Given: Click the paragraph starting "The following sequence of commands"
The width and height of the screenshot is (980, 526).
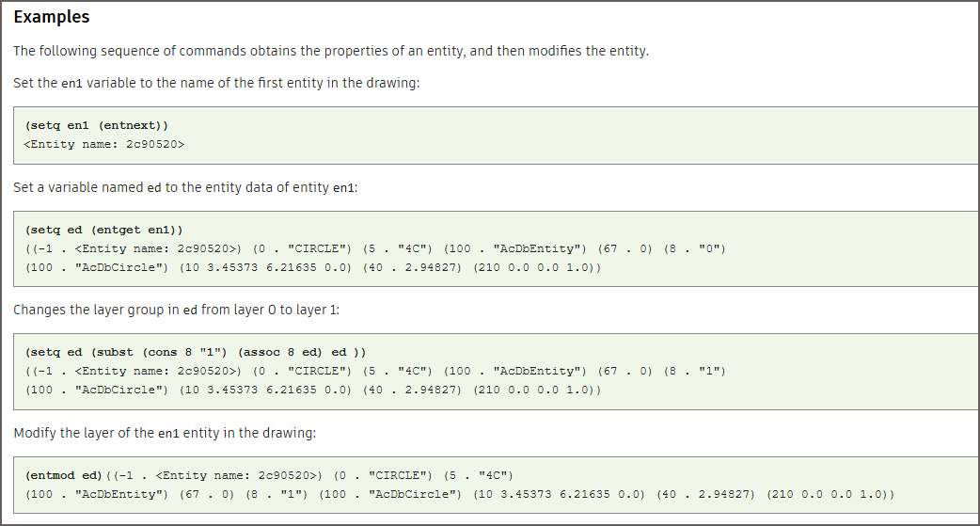Looking at the screenshot, I should 331,51.
